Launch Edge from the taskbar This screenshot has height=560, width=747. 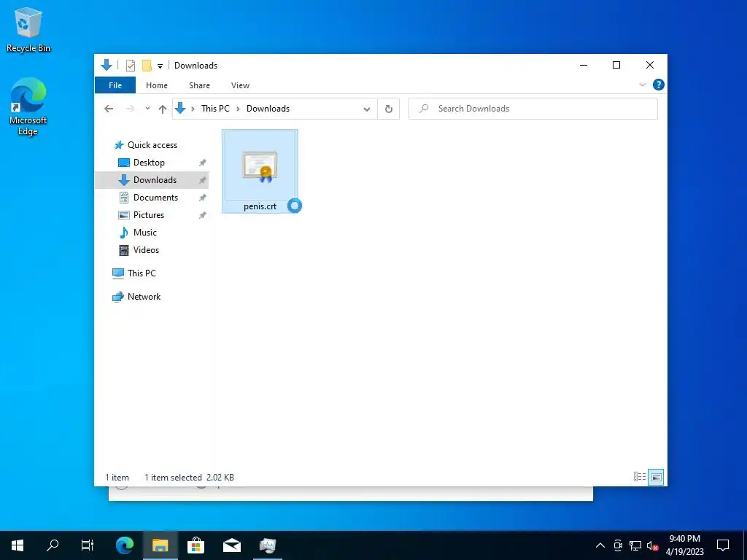pyautogui.click(x=124, y=545)
